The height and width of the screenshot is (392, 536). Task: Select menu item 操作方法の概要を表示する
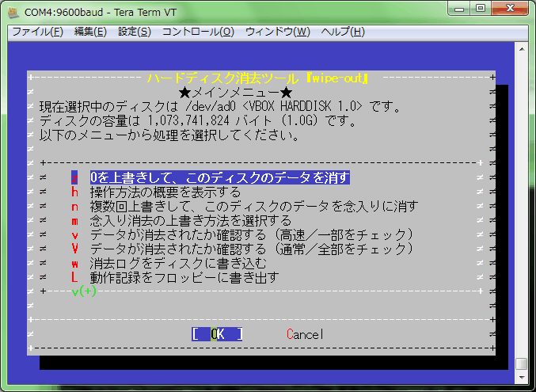pyautogui.click(x=165, y=192)
